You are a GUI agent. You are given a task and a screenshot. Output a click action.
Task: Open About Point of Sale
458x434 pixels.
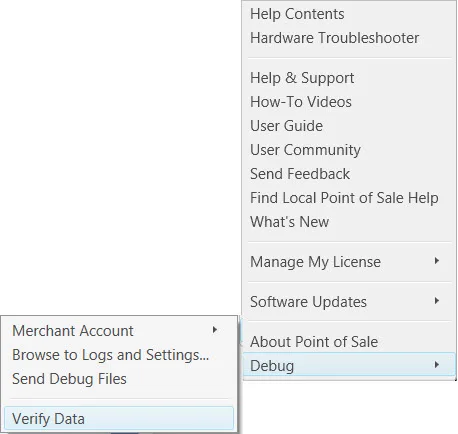tap(349, 342)
